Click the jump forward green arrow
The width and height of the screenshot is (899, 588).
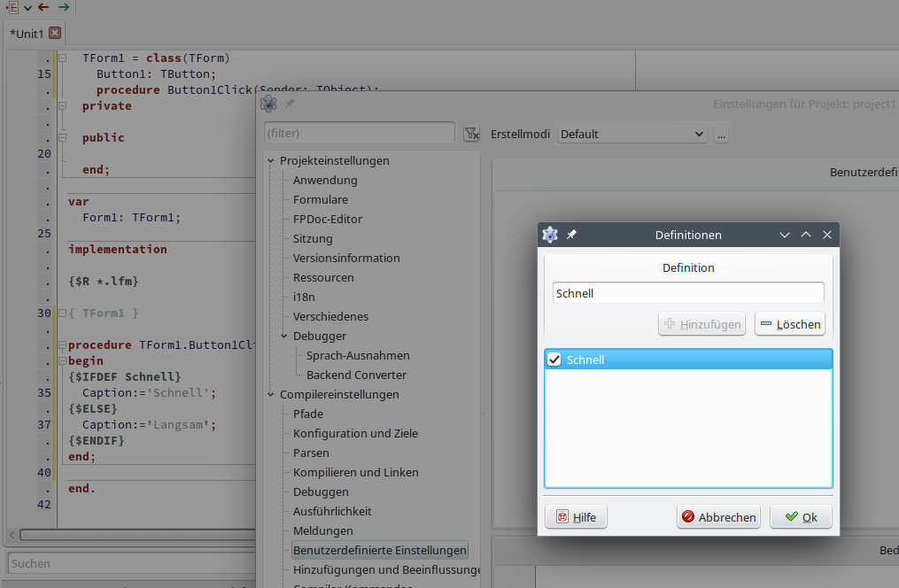(64, 7)
